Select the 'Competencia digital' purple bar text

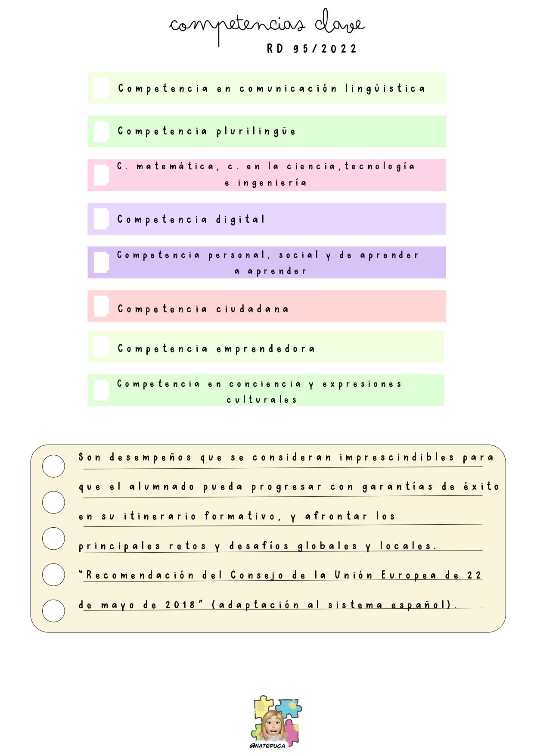(x=191, y=220)
